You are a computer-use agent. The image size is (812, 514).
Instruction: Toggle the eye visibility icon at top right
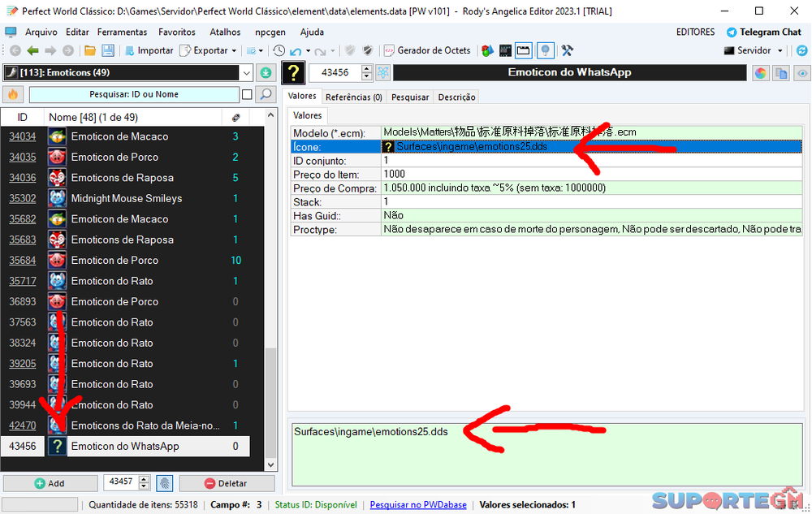pos(801,73)
